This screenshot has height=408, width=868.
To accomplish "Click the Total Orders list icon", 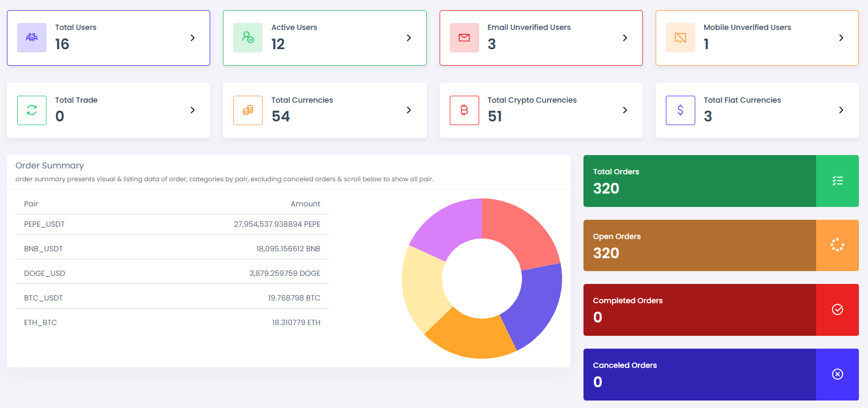I will [x=837, y=181].
